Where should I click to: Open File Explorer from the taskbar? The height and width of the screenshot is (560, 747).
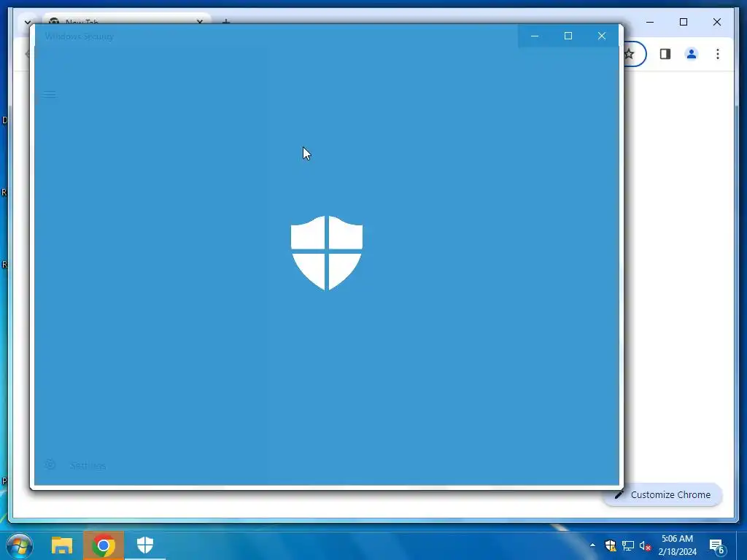pyautogui.click(x=62, y=545)
